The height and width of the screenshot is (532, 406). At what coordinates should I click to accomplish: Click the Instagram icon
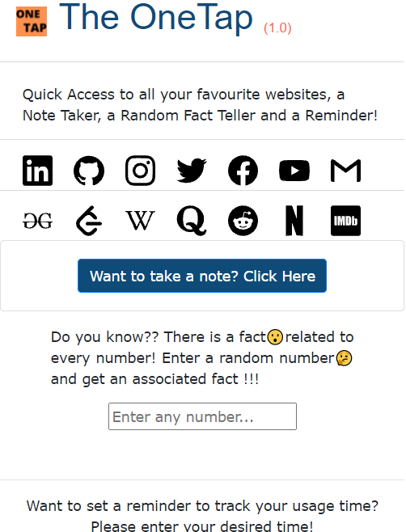pyautogui.click(x=140, y=171)
